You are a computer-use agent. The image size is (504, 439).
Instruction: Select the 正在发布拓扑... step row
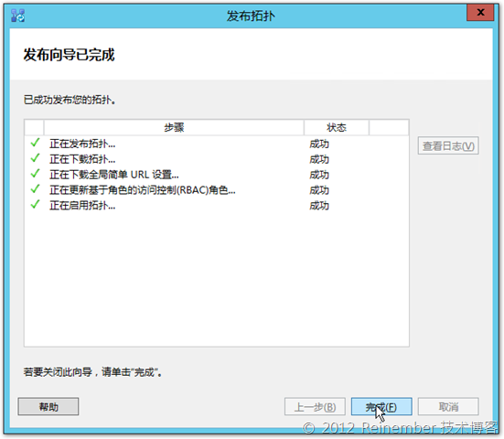[216, 144]
